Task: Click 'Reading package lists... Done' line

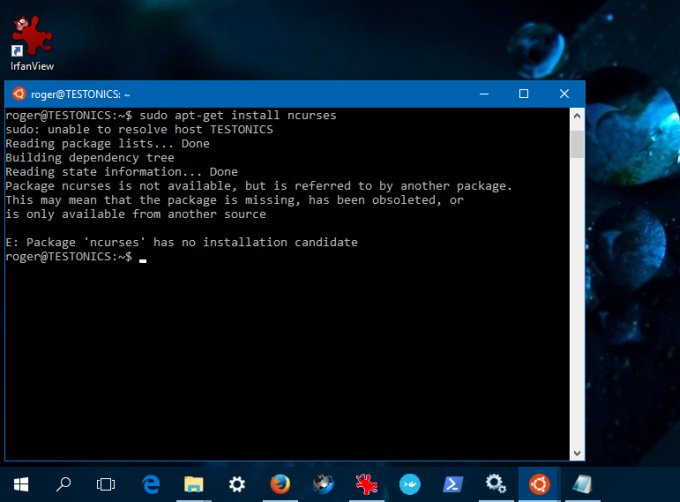Action: click(x=108, y=143)
